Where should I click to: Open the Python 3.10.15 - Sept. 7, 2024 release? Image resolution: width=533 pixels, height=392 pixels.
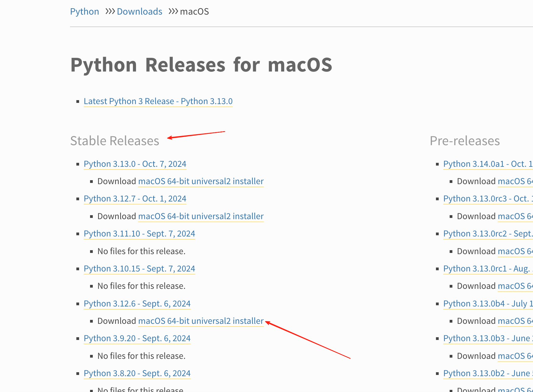[140, 268]
